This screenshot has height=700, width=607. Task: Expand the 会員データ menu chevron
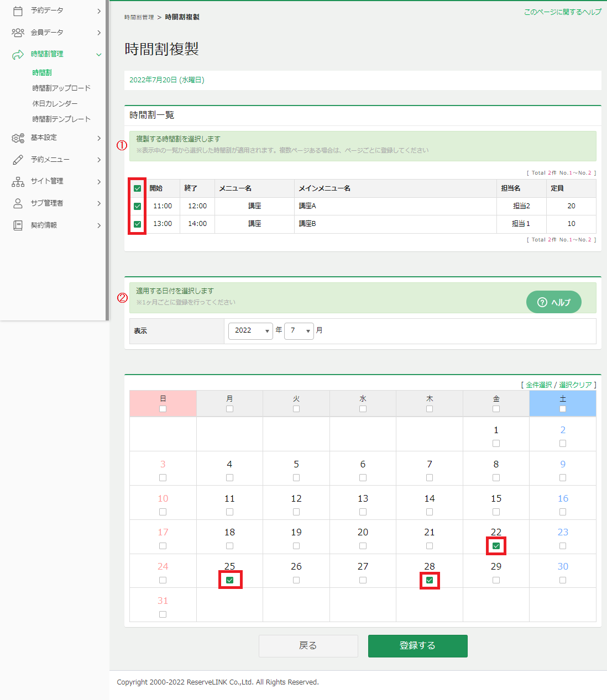99,33
